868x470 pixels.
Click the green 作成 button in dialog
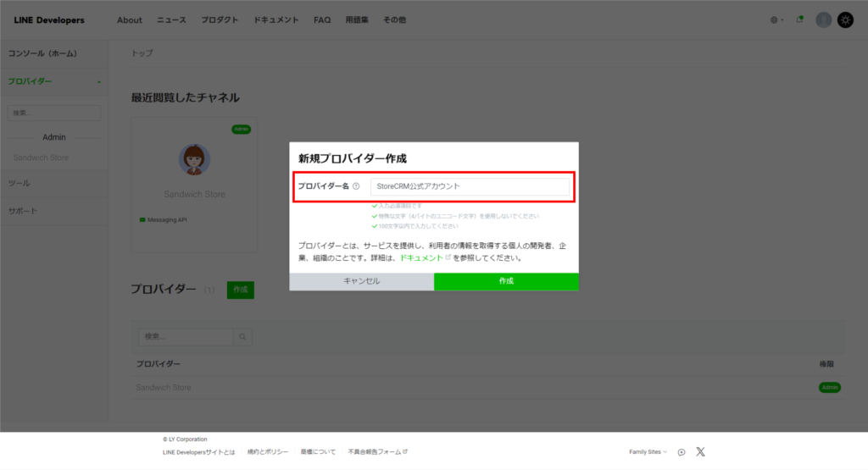[506, 281]
